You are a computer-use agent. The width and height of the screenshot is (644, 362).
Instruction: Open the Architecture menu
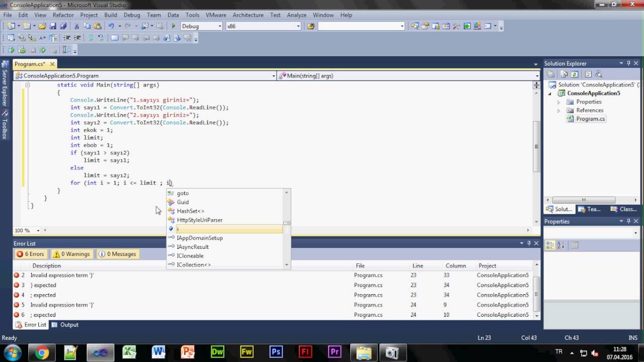coord(248,15)
